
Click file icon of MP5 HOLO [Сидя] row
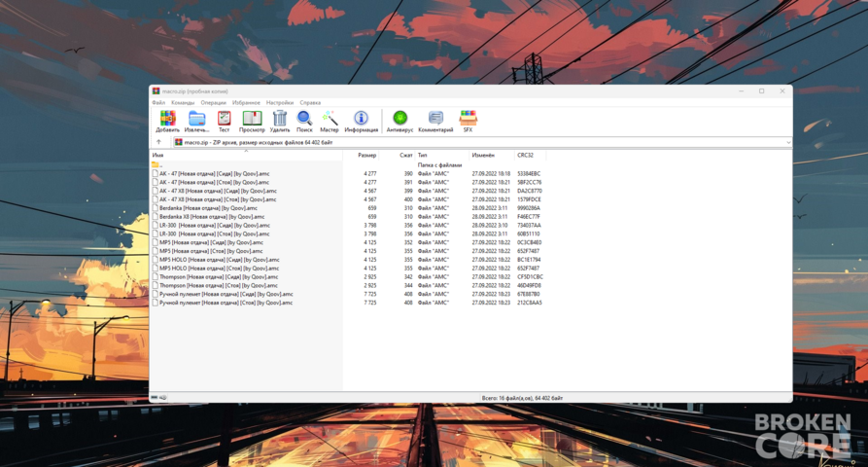(155, 259)
